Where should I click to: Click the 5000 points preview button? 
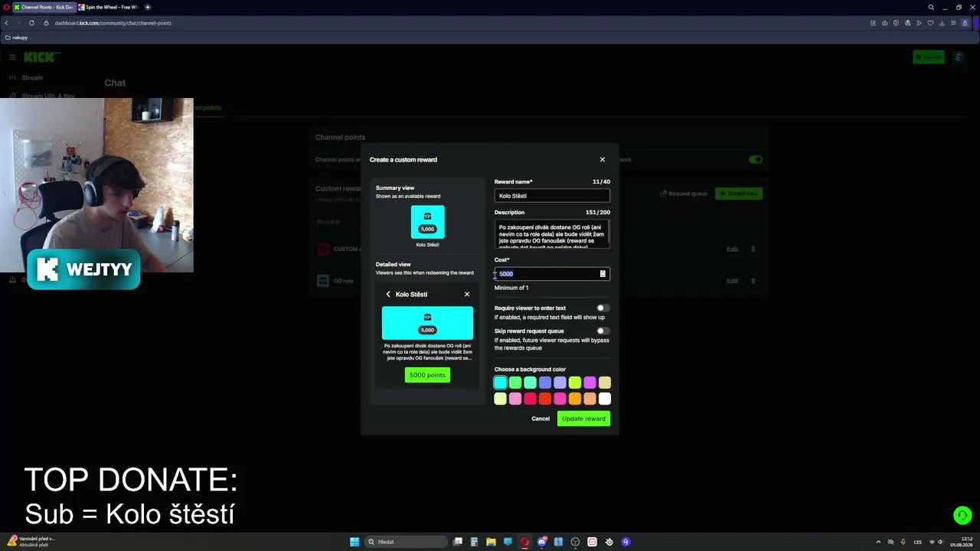point(427,375)
